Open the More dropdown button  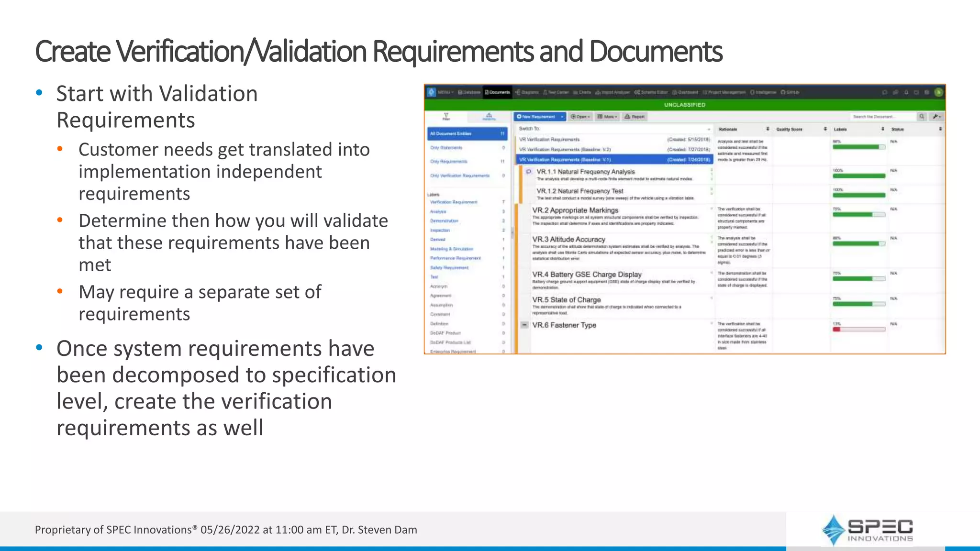[x=608, y=117]
